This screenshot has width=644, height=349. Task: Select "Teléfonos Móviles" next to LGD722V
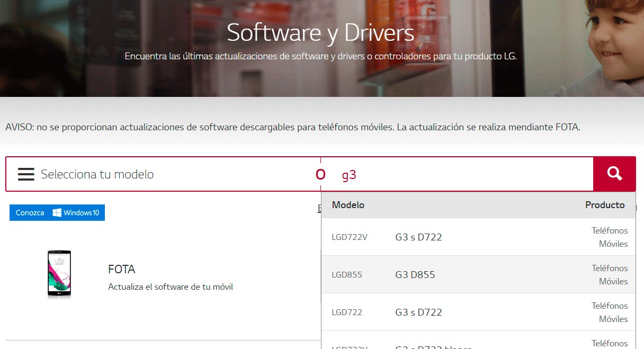[610, 237]
